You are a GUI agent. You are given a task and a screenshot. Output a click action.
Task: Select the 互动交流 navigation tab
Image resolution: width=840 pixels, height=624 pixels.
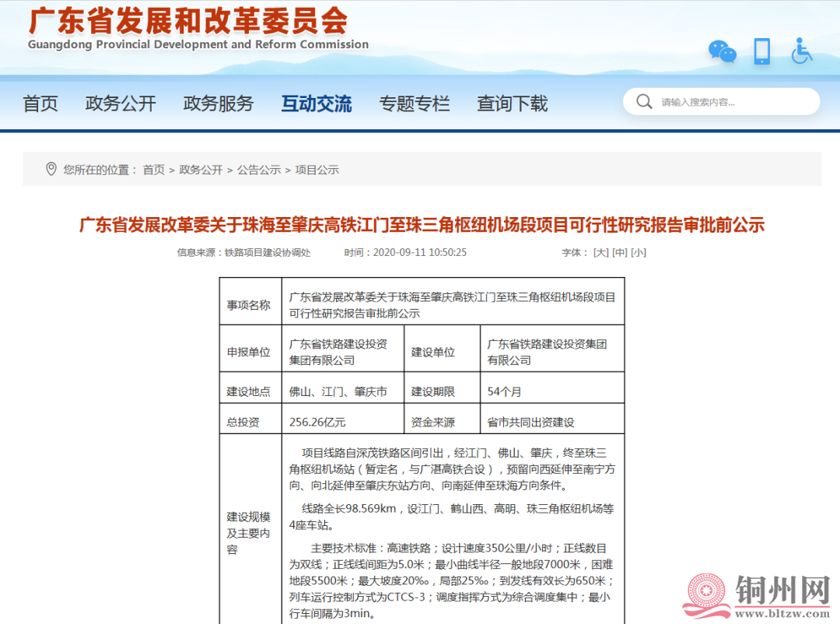coord(317,103)
